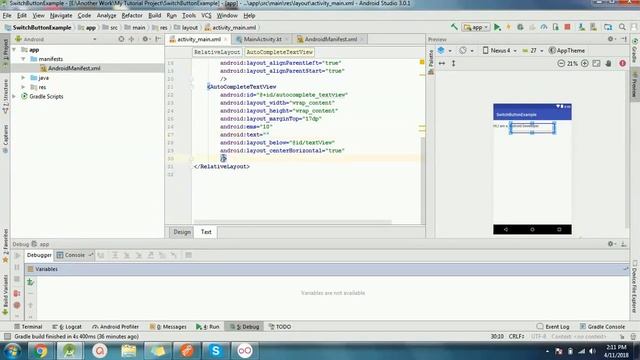The width and height of the screenshot is (640, 360).
Task: Hide the Project panel icon
Action: tap(158, 39)
